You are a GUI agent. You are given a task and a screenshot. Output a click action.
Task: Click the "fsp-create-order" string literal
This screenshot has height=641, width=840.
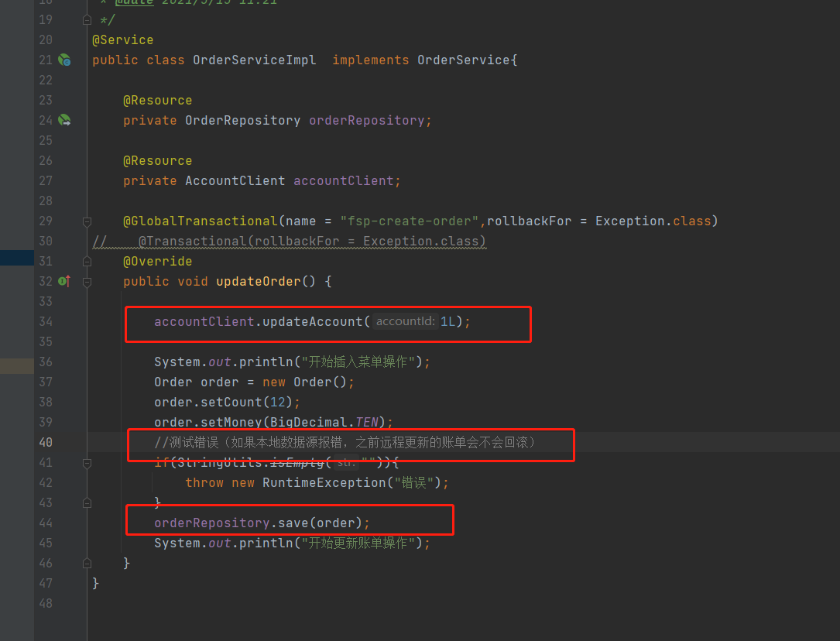(410, 221)
